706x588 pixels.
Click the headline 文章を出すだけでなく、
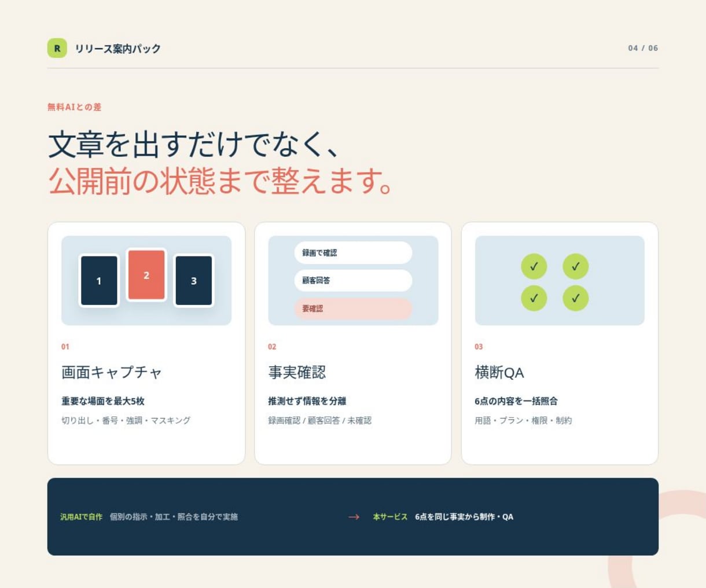click(193, 144)
